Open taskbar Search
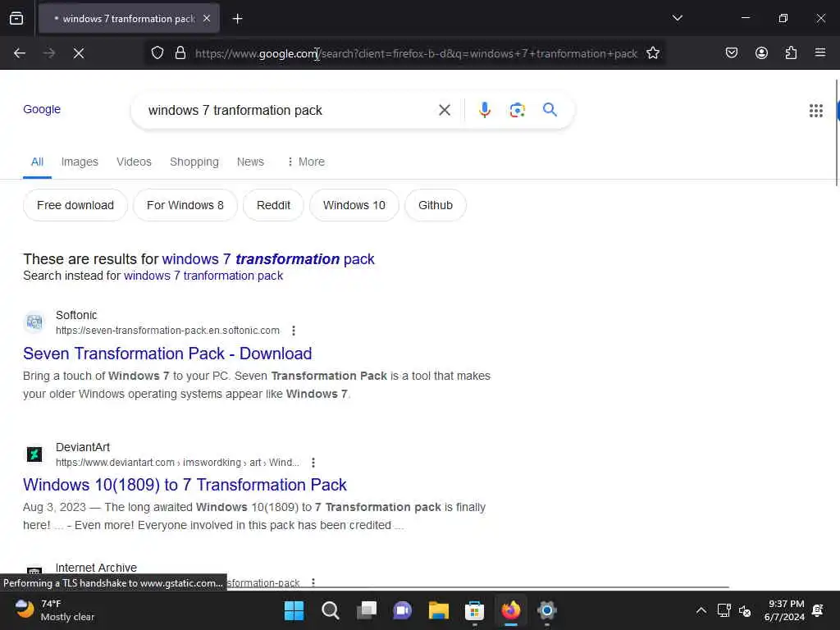 [x=330, y=610]
